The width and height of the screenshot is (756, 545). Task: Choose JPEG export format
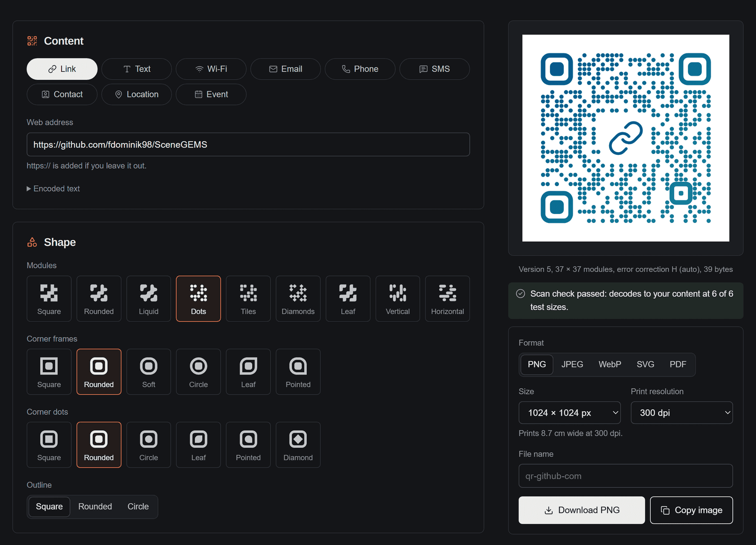(x=572, y=365)
